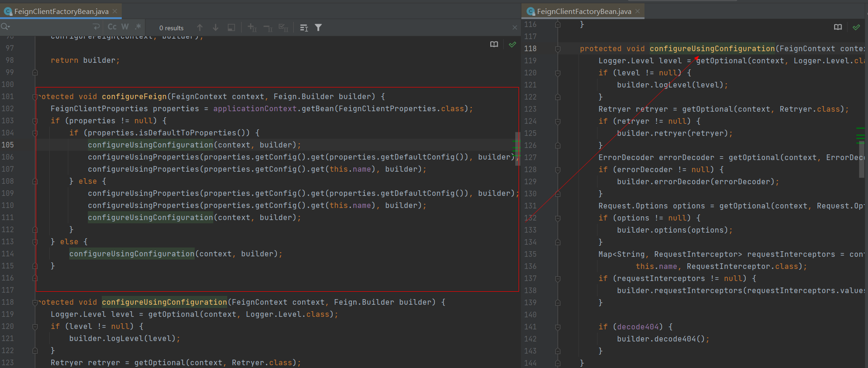The image size is (868, 368).
Task: Click the right editor vertical scrollbar thumb
Action: [861, 160]
